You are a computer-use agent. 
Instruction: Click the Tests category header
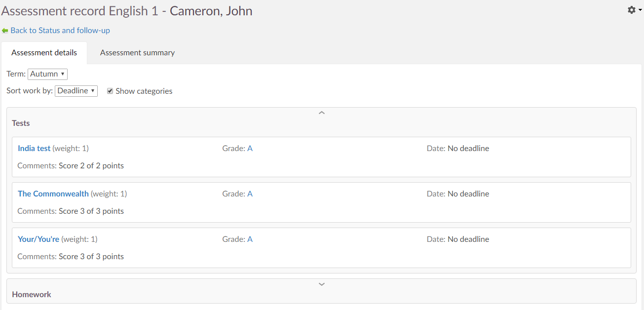[x=21, y=123]
